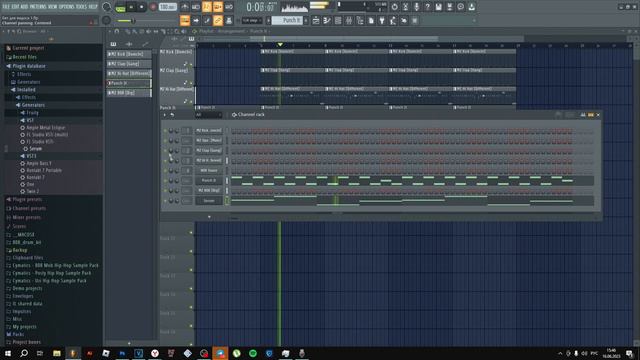Click the save project disk icon
This screenshot has height=360, width=640.
click(x=438, y=7)
